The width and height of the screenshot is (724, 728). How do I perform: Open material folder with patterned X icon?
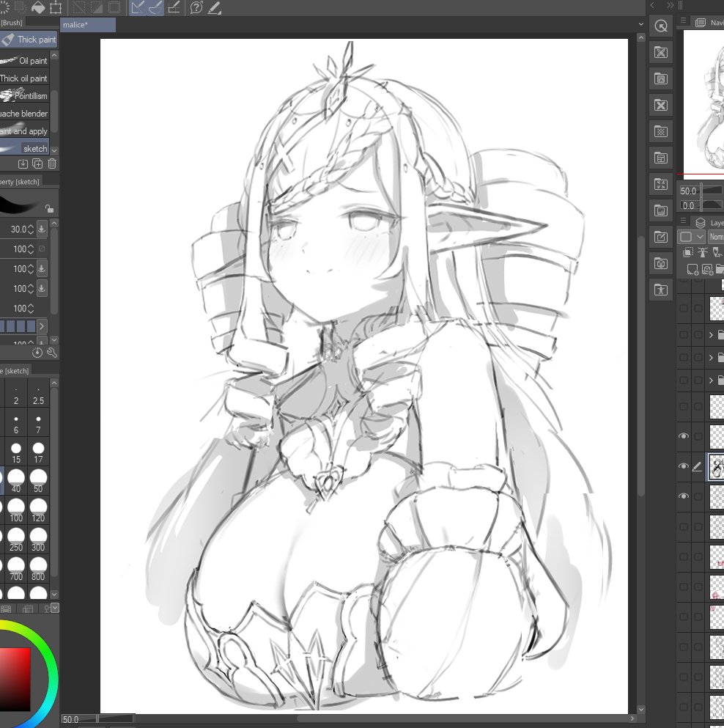pyautogui.click(x=661, y=53)
